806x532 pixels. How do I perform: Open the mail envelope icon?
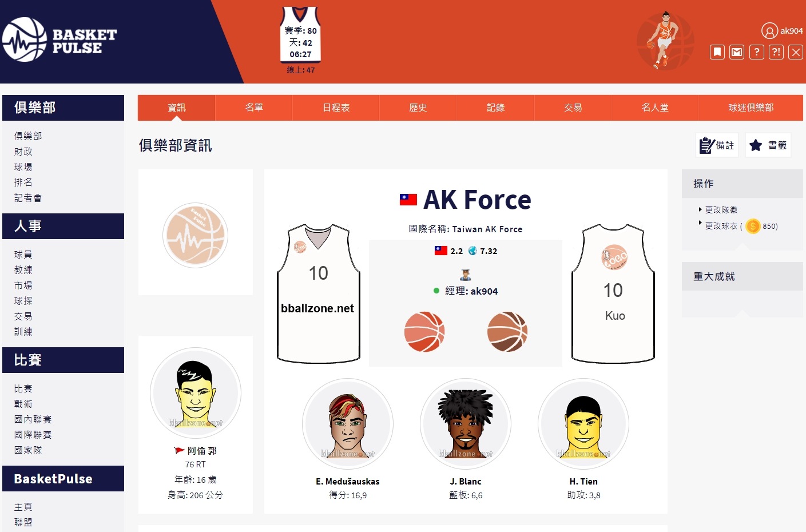click(737, 52)
